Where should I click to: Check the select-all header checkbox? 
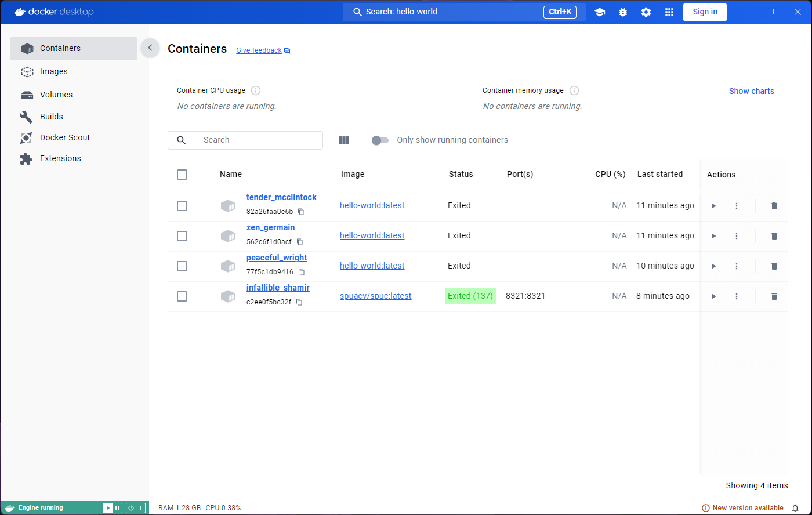(182, 175)
